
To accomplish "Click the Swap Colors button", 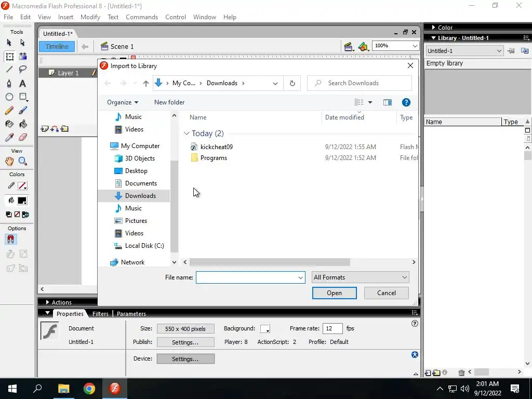I will pyautogui.click(x=25, y=215).
